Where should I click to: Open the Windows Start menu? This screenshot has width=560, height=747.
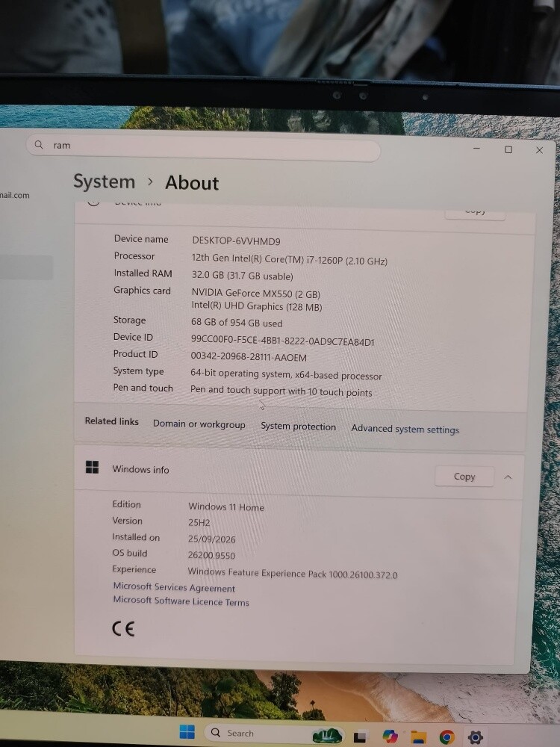tap(187, 732)
